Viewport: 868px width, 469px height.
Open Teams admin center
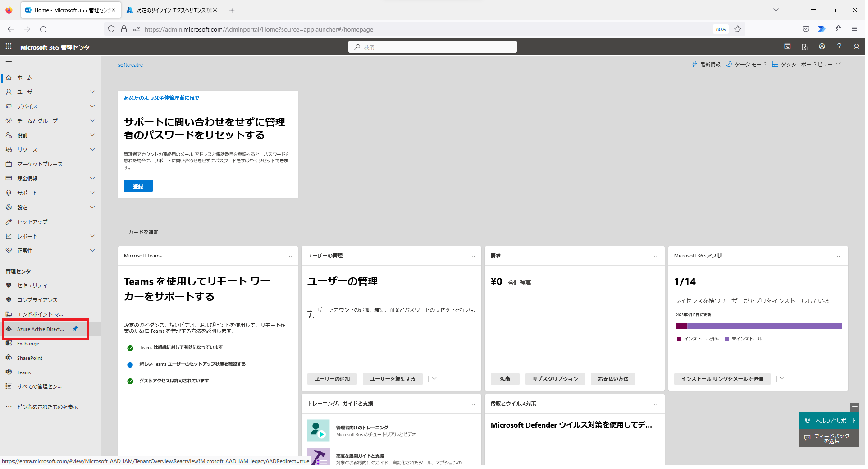24,372
